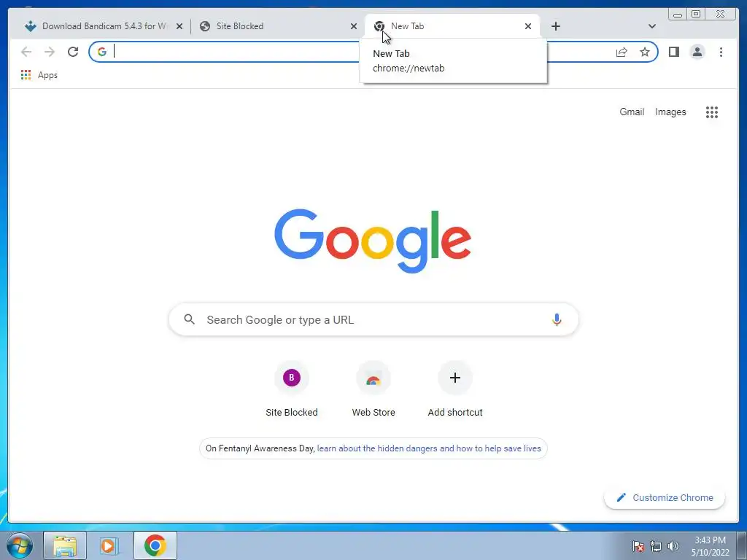
Task: Open the Apps bookmarks shortcut
Action: [39, 75]
